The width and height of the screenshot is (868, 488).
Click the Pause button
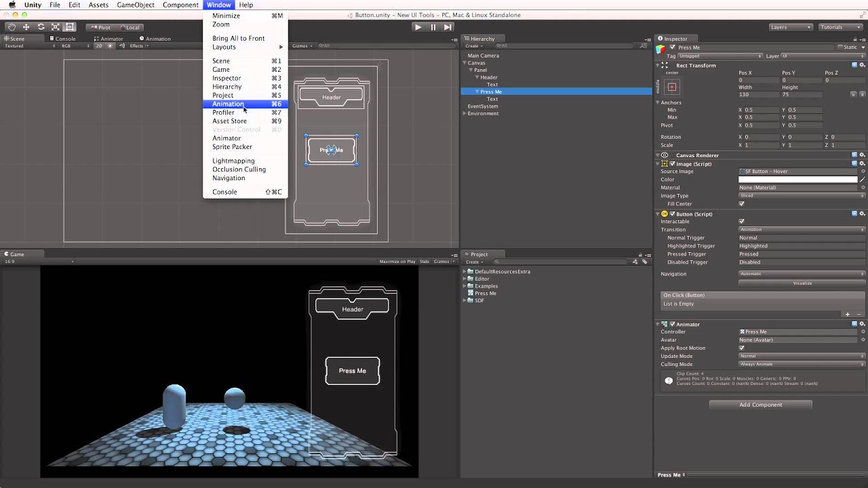coord(433,27)
